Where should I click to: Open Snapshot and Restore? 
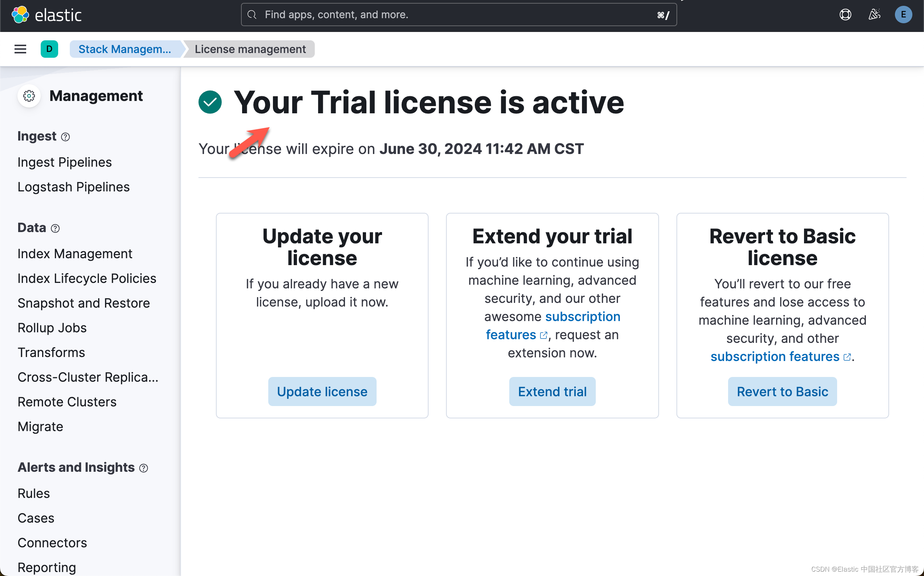[x=84, y=303]
